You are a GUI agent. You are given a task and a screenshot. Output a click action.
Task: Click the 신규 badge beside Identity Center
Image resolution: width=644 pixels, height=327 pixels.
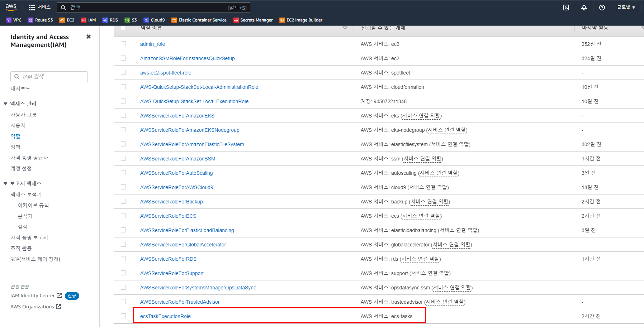pos(72,296)
